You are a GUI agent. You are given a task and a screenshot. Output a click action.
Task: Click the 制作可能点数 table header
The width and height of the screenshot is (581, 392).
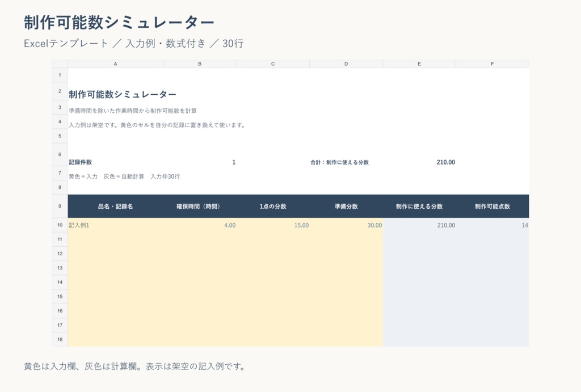pos(492,206)
